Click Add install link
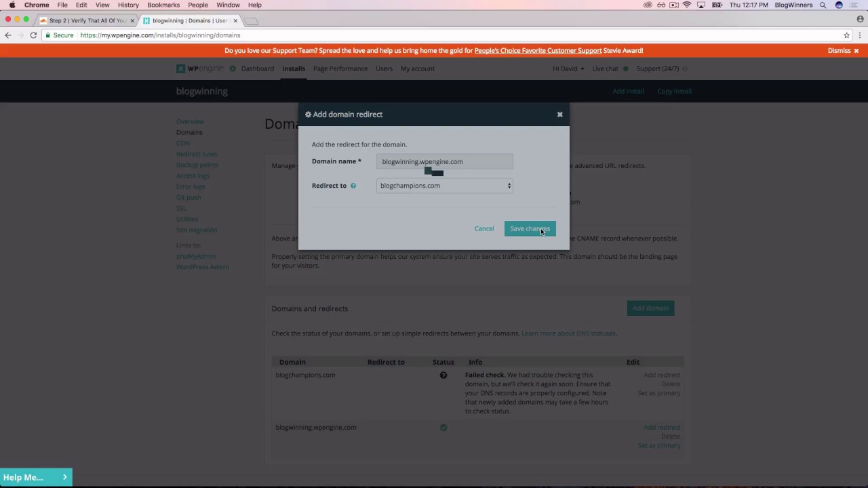The width and height of the screenshot is (868, 488). coord(628,91)
